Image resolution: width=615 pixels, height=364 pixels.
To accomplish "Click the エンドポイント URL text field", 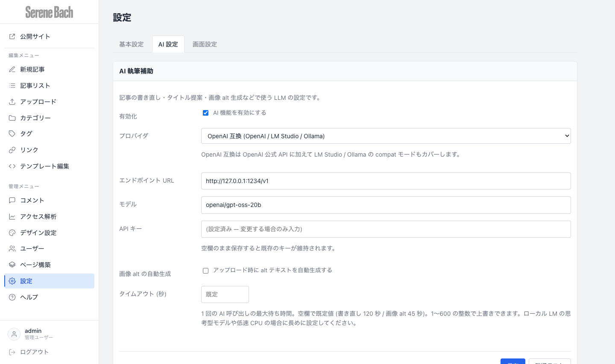I will coord(386,181).
